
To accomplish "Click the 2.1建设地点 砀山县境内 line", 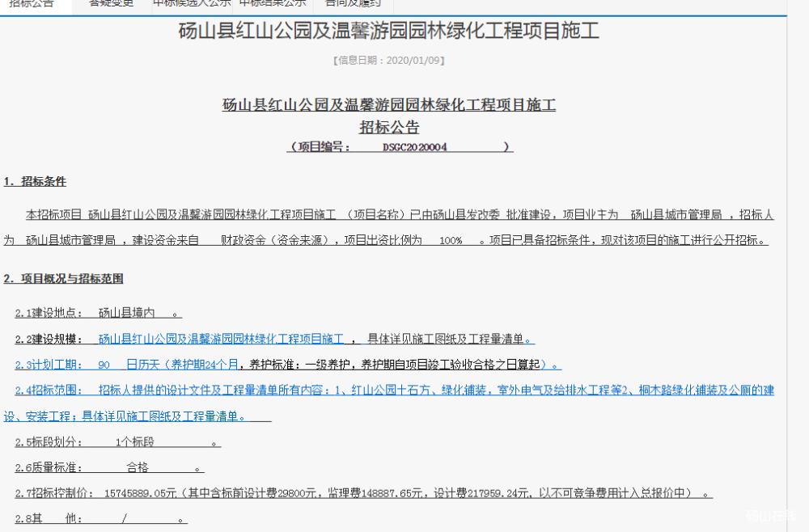I will pos(98,313).
